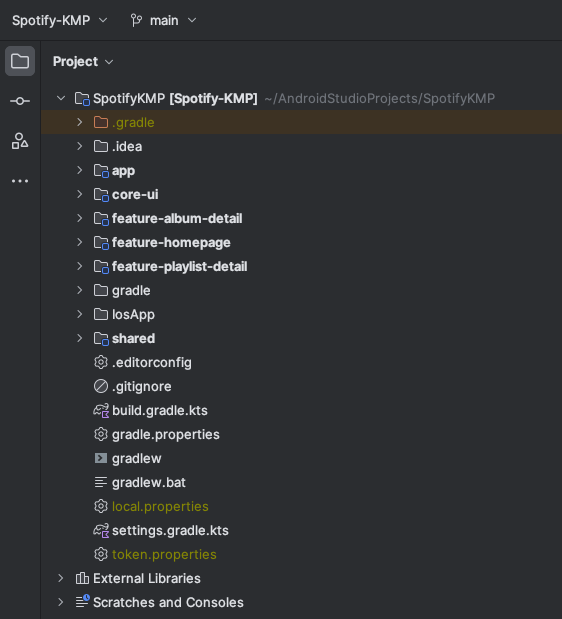
Task: Click the feature-playlist-detail module icon
Action: pos(101,267)
